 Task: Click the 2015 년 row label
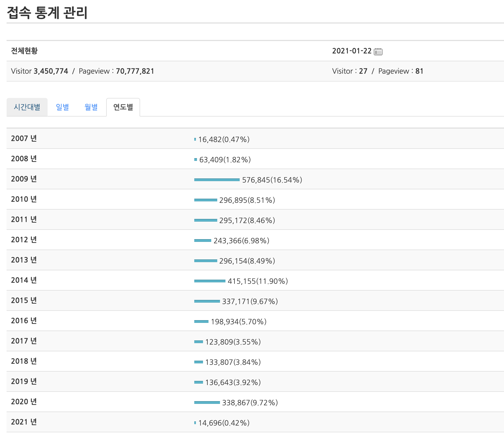[x=24, y=300]
